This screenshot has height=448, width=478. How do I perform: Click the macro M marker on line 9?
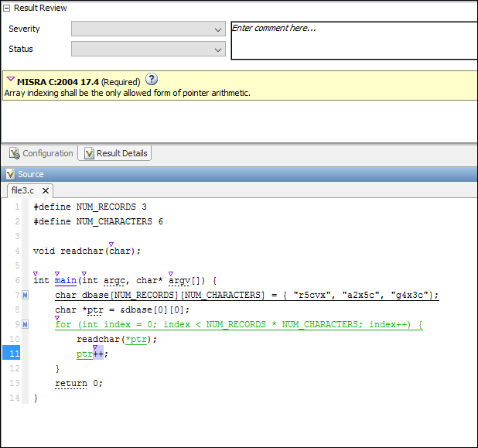[26, 324]
